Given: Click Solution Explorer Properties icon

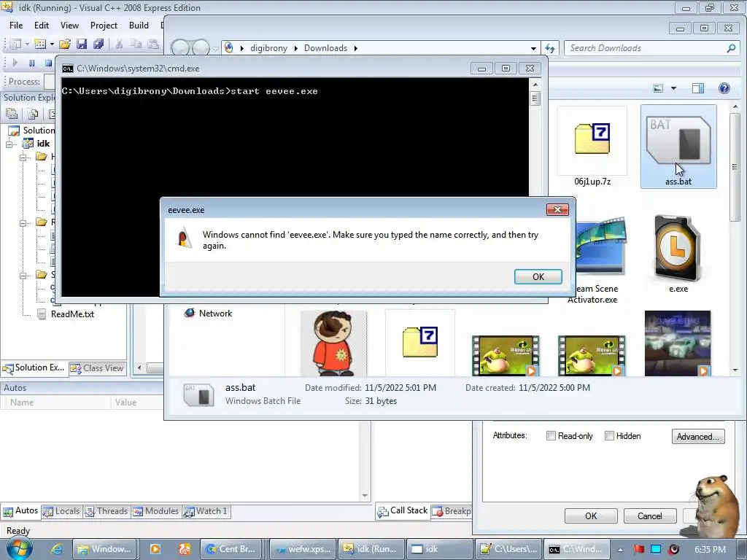Looking at the screenshot, I should [x=12, y=114].
